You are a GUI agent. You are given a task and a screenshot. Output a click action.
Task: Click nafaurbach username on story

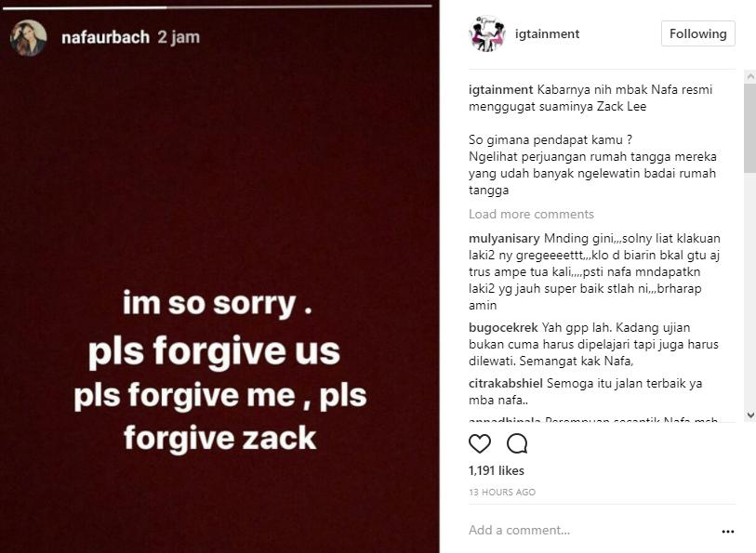104,38
